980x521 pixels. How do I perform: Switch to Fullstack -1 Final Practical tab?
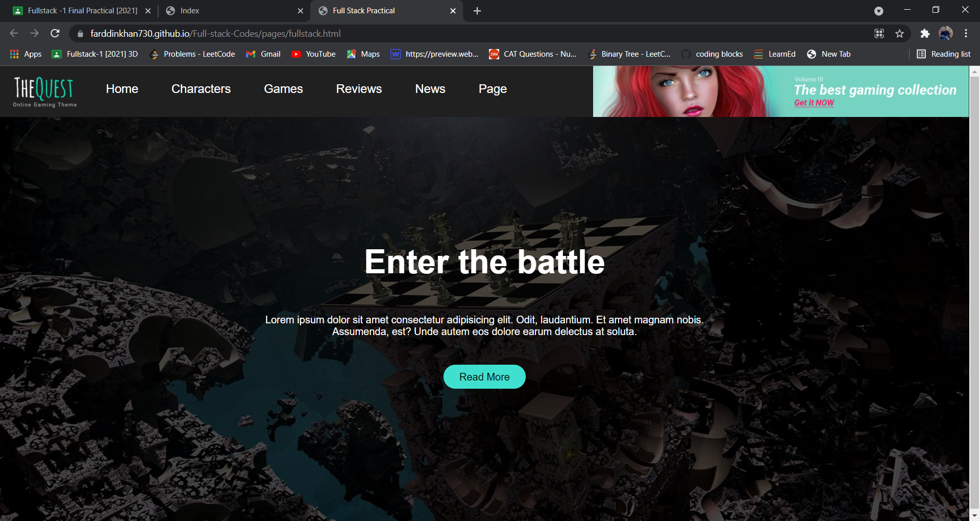pyautogui.click(x=77, y=11)
